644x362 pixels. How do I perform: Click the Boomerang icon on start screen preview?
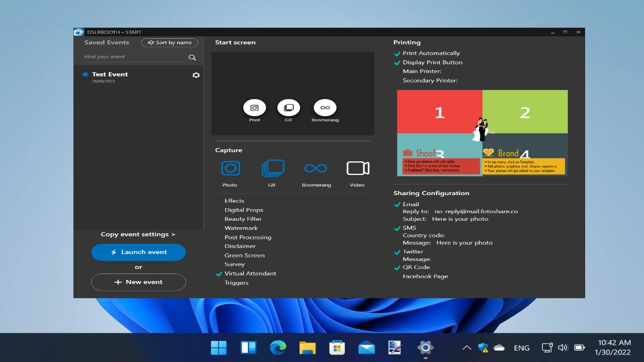(325, 108)
